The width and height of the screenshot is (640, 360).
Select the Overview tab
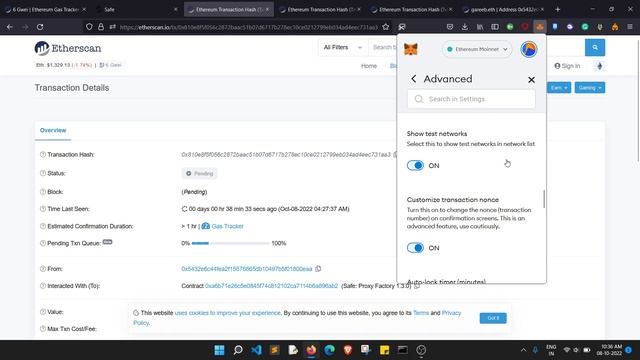tap(53, 130)
